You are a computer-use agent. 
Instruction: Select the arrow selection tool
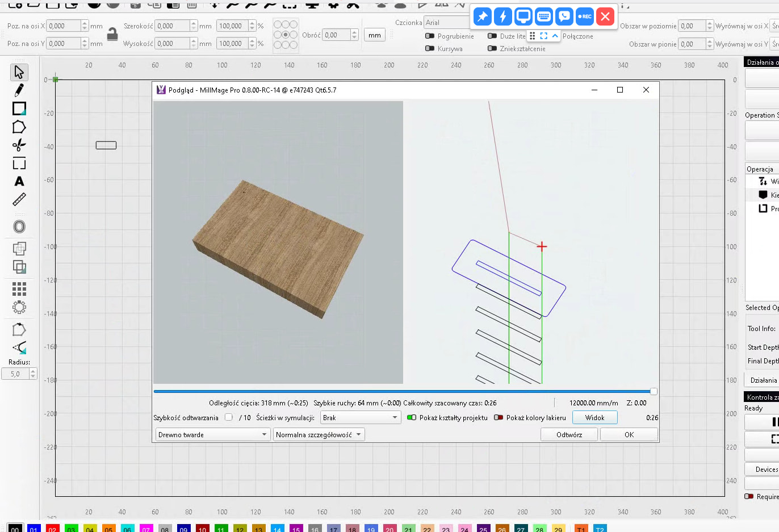coord(19,72)
